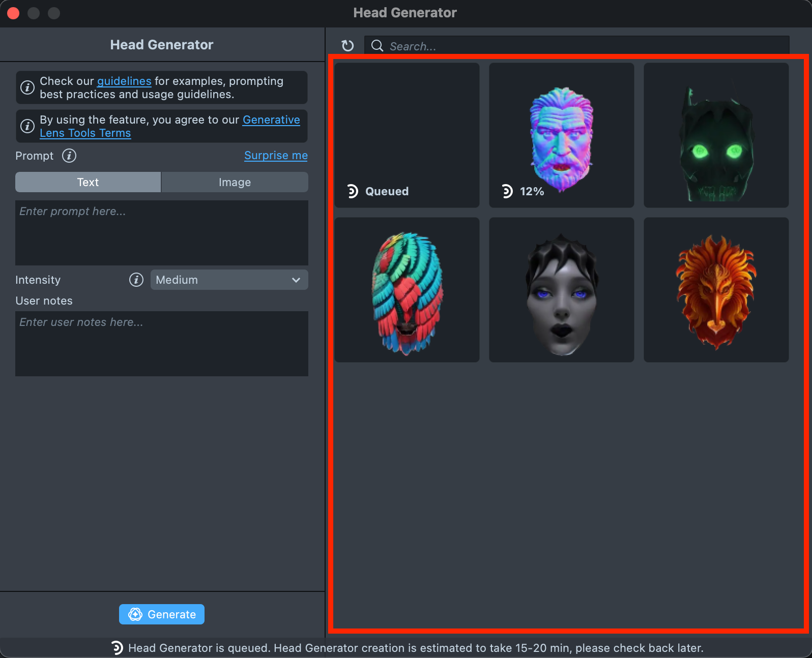812x658 pixels.
Task: Click the info icon beside the guidelines notice
Action: 27,87
